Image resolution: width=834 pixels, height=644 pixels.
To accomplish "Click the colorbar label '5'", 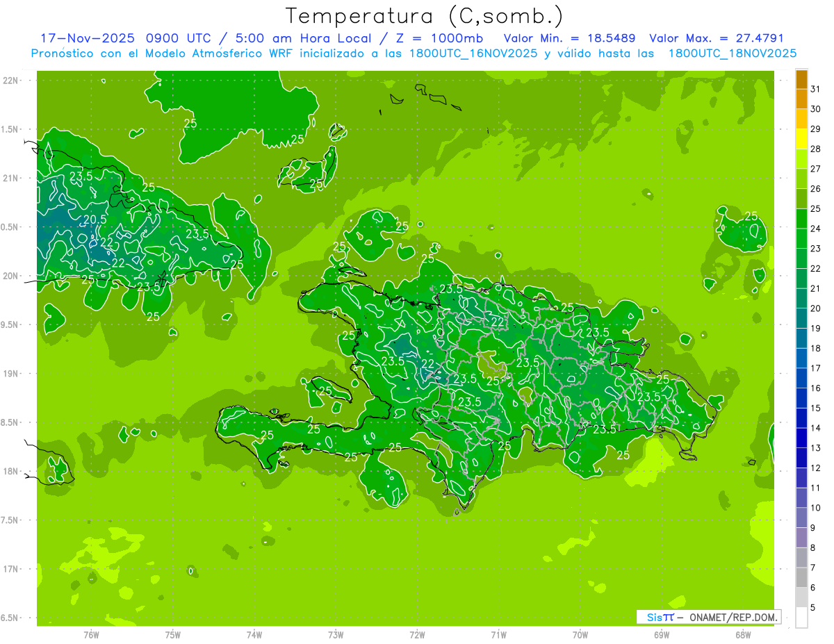I will (x=814, y=608).
